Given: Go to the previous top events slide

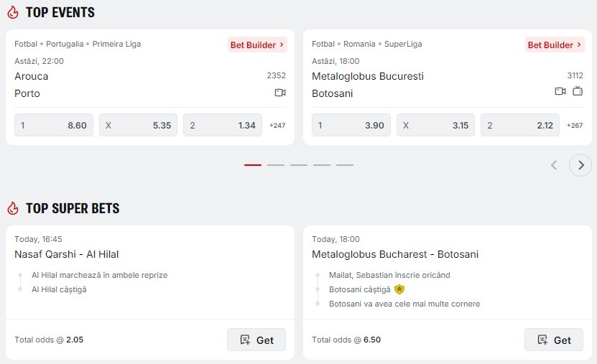Looking at the screenshot, I should coord(554,165).
